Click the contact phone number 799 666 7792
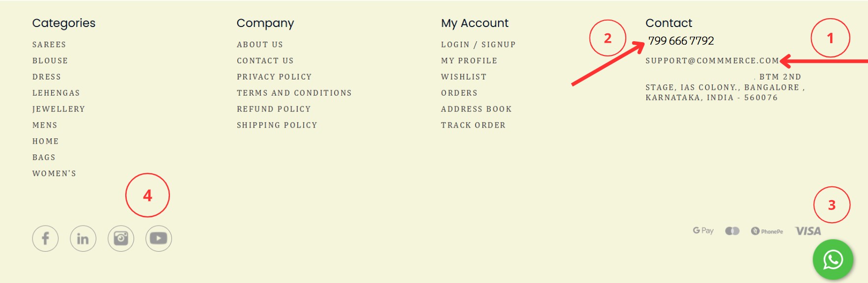The image size is (868, 283). 681,41
